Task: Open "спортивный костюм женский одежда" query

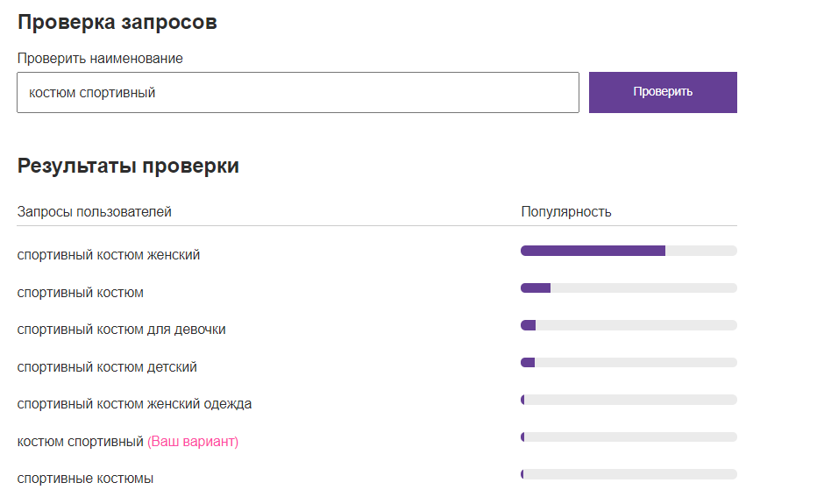Action: tap(134, 404)
